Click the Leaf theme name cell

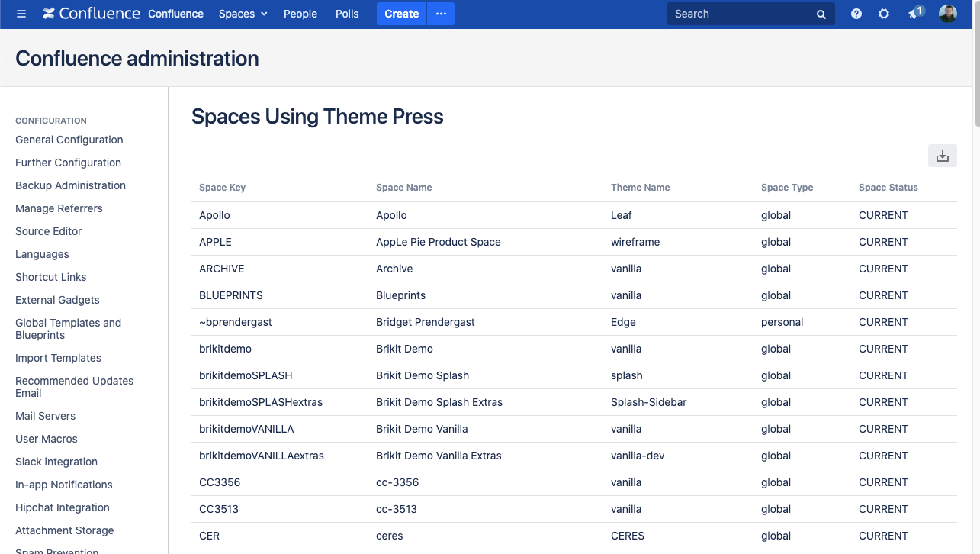coord(622,215)
